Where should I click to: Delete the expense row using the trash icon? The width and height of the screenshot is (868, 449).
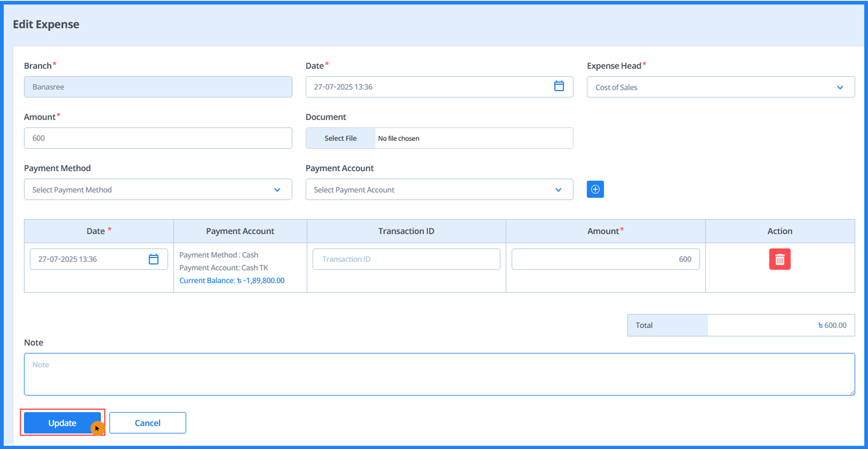779,259
